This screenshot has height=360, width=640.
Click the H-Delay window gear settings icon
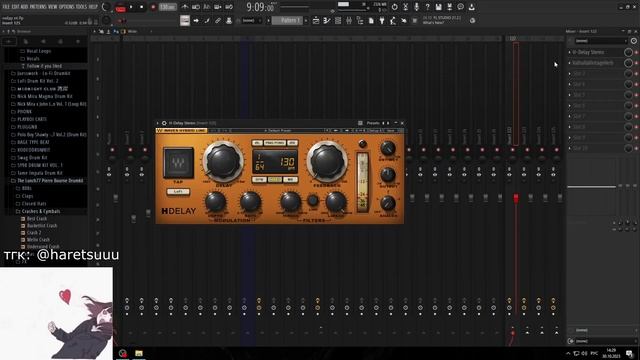(164, 123)
